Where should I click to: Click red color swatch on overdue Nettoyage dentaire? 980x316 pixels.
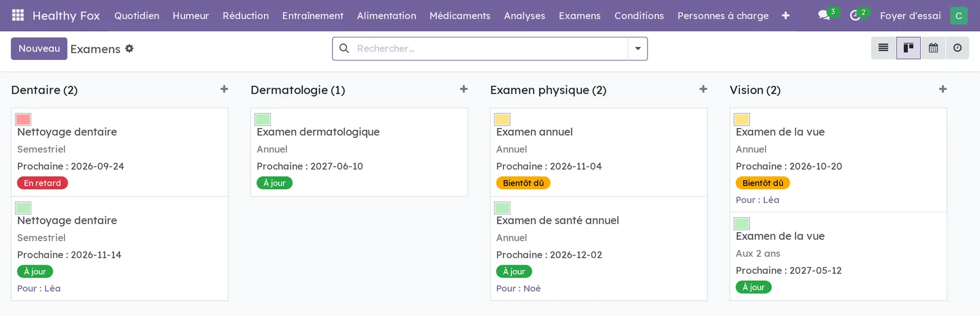23,119
